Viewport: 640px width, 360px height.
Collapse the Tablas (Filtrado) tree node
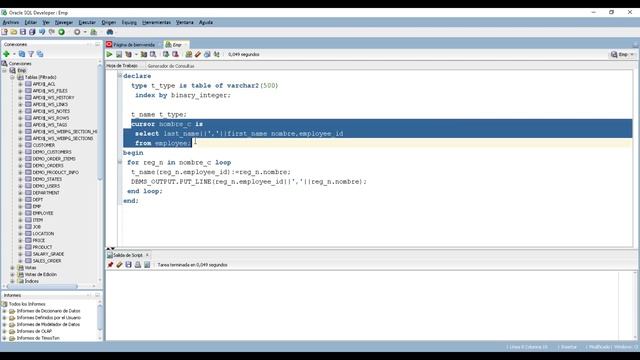click(12, 77)
